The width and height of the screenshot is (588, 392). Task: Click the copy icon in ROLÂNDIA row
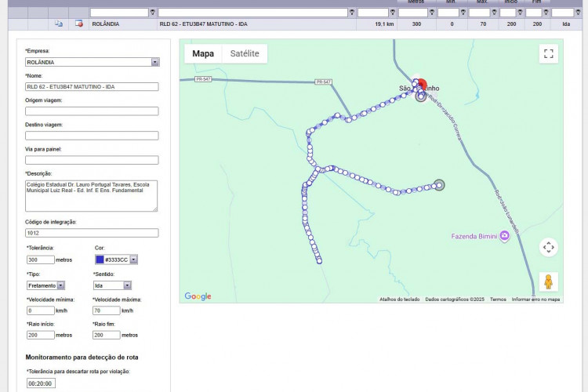pos(59,24)
